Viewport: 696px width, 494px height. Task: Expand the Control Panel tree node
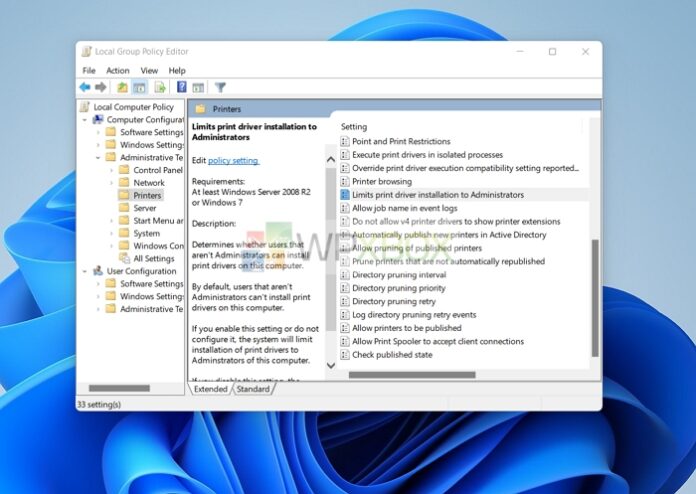(111, 170)
